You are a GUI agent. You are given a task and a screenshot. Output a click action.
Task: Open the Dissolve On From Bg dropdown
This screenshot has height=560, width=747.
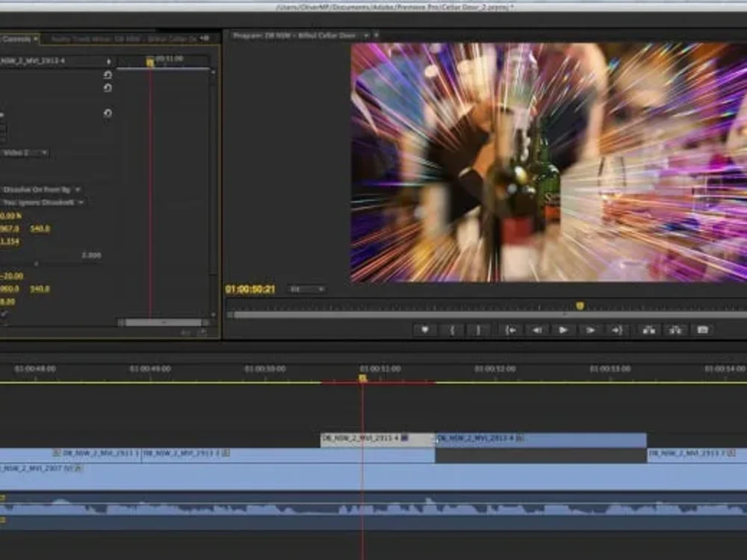click(41, 190)
